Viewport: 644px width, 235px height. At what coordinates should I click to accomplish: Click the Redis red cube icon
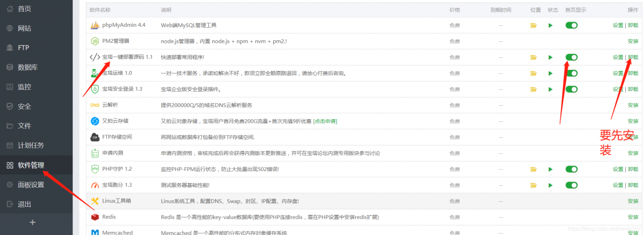tap(95, 217)
